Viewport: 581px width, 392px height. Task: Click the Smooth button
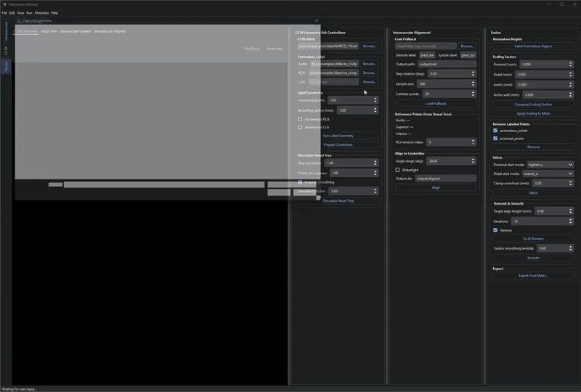tap(533, 258)
